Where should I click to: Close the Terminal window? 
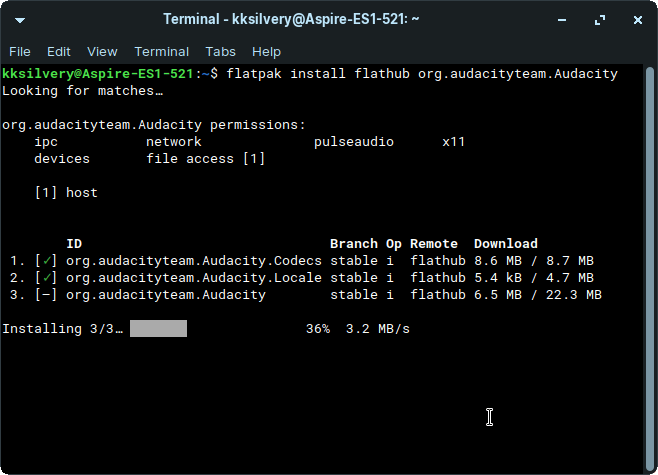[635, 20]
